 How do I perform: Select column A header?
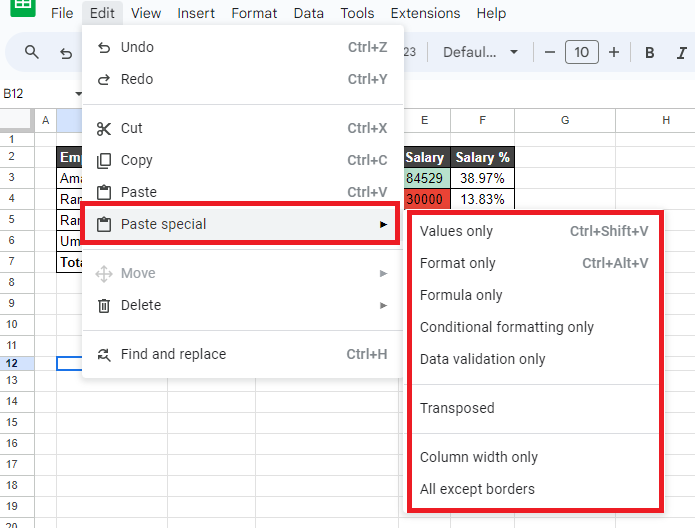[45, 121]
